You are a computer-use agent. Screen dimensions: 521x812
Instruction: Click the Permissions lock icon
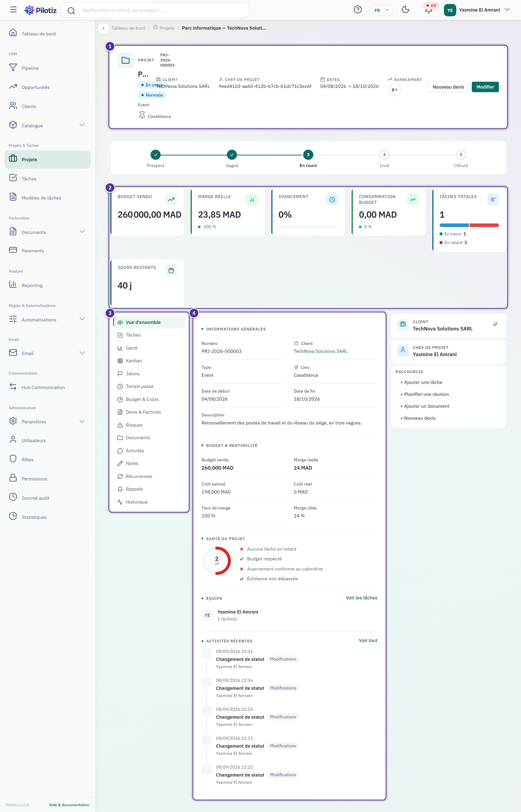(13, 478)
